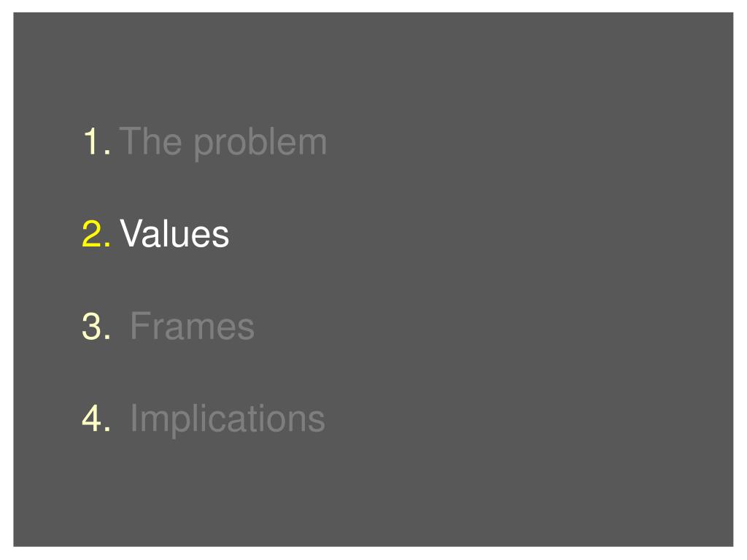Click the number '4.' list marker

[x=96, y=418]
